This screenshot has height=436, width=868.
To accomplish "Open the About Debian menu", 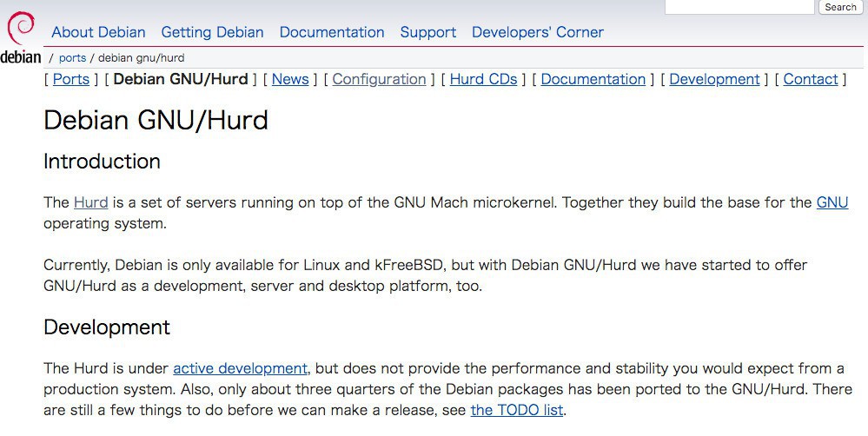I will (98, 32).
